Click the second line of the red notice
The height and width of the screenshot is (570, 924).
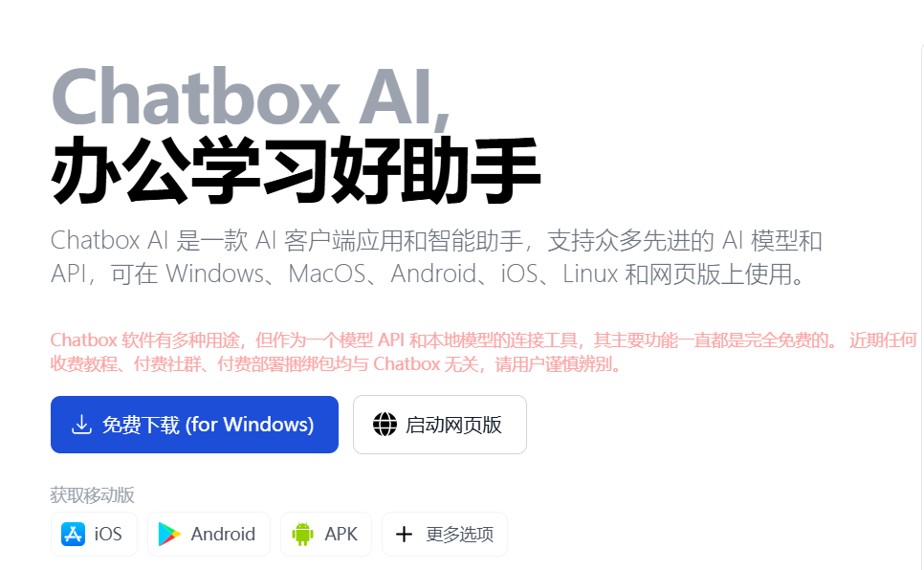[336, 364]
